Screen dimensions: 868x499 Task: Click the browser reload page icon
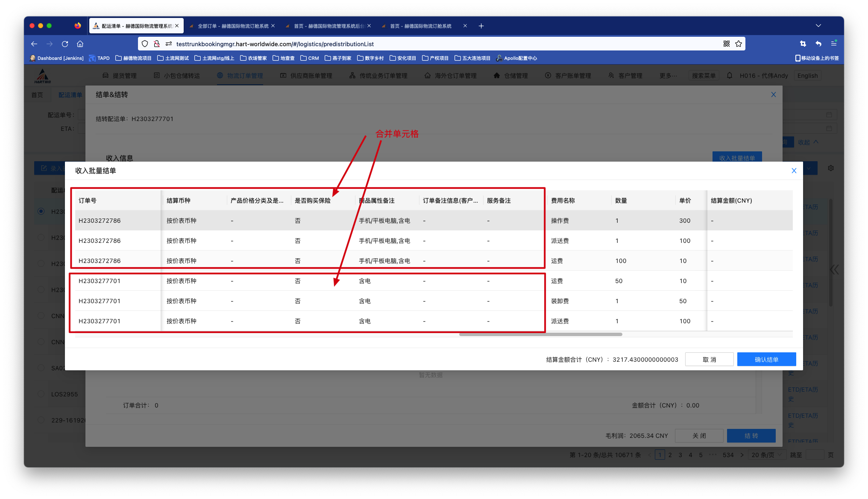(65, 44)
